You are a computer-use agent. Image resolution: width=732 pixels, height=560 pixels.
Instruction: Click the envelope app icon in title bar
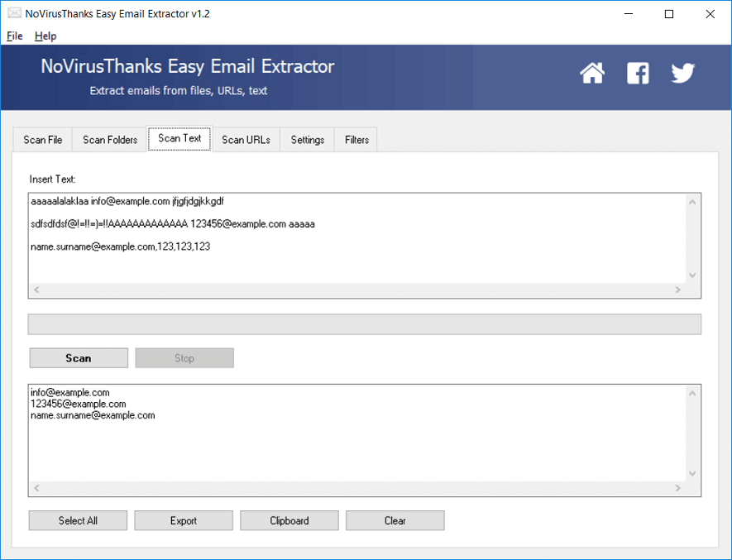click(x=14, y=13)
